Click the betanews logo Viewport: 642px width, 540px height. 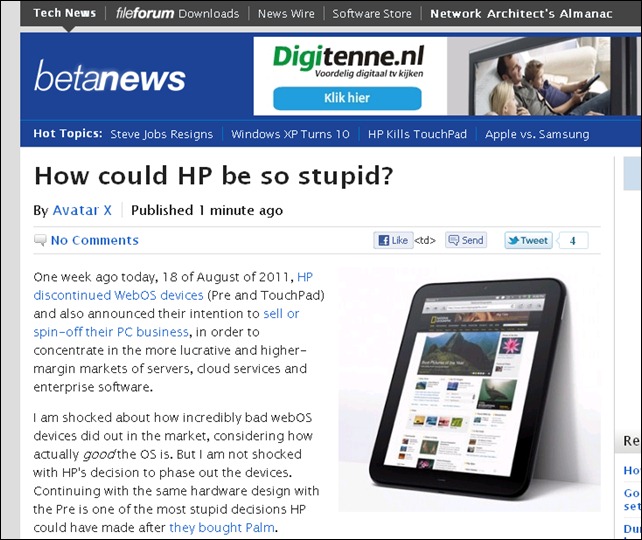pyautogui.click(x=110, y=78)
